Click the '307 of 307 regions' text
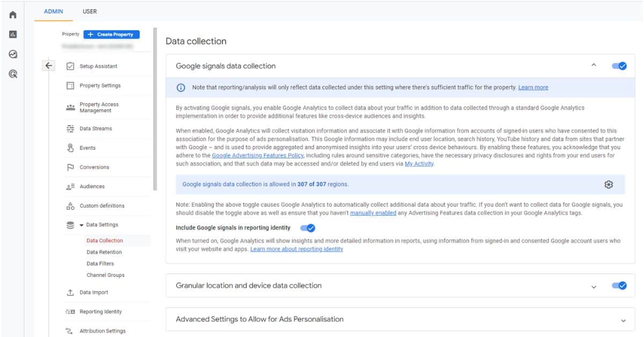Screen dimensions: 644x337 click(323, 184)
